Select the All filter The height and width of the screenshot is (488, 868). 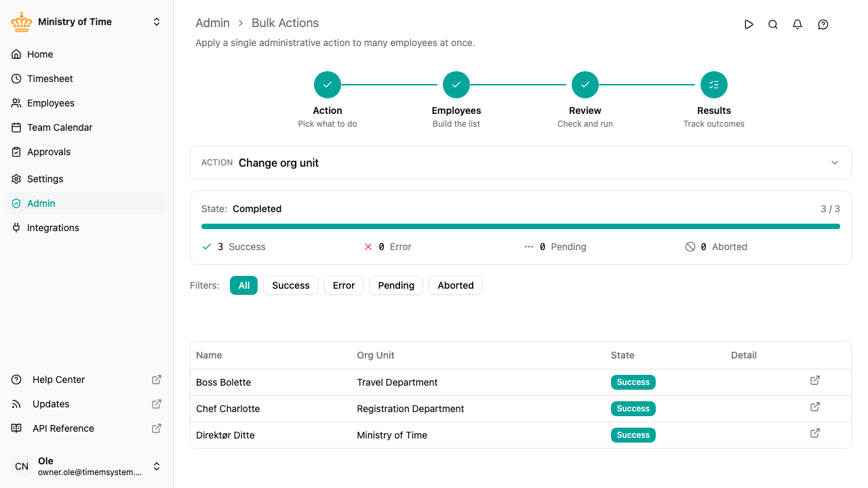(244, 285)
